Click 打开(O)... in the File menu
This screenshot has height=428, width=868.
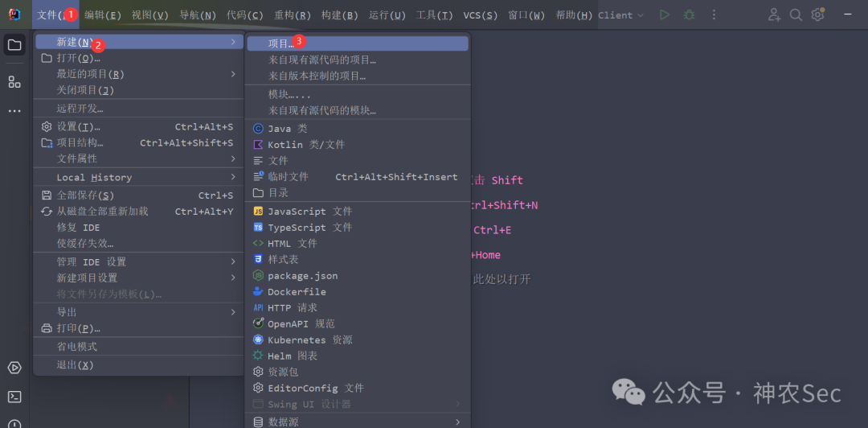pyautogui.click(x=139, y=58)
